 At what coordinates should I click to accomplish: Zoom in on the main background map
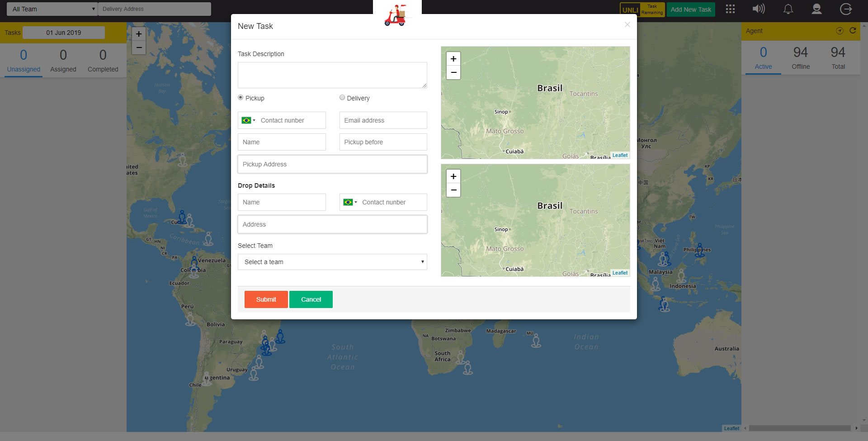139,33
